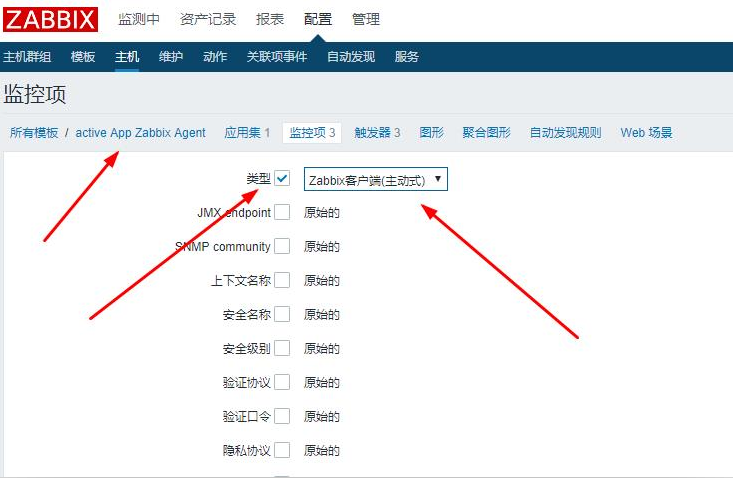Image resolution: width=733 pixels, height=478 pixels.
Task: Open 聚合图形 tab
Action: click(486, 133)
